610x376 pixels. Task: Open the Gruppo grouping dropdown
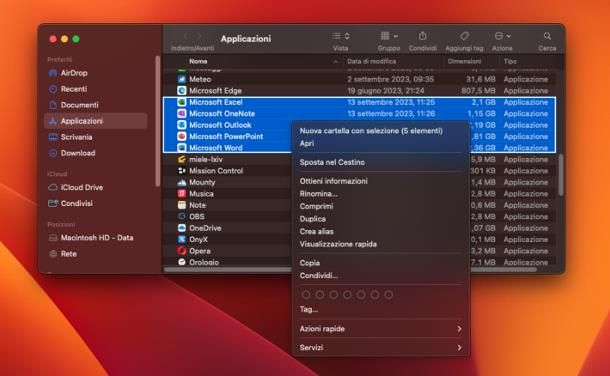[x=389, y=36]
